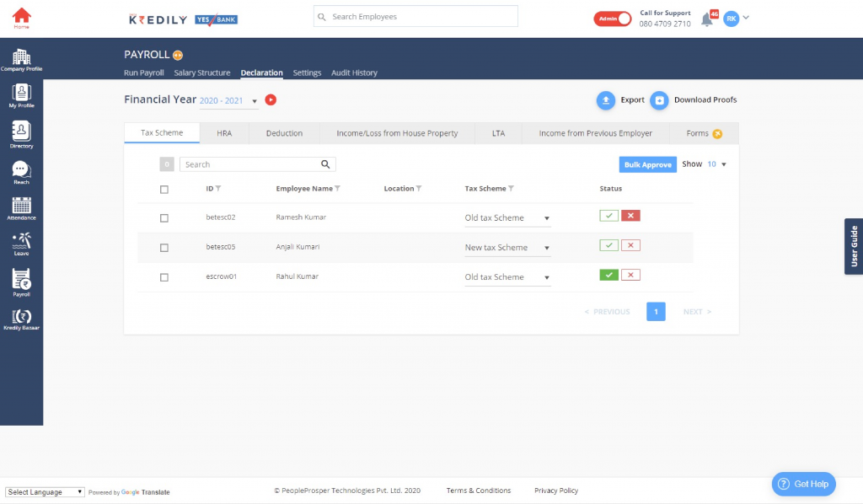The image size is (863, 504).
Task: Click the NEXT pagination link
Action: (x=697, y=312)
